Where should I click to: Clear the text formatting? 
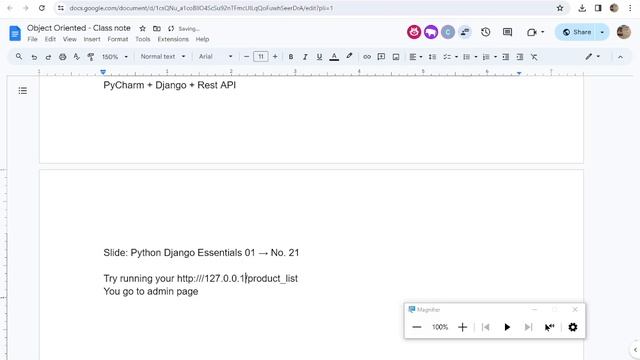coord(534,57)
